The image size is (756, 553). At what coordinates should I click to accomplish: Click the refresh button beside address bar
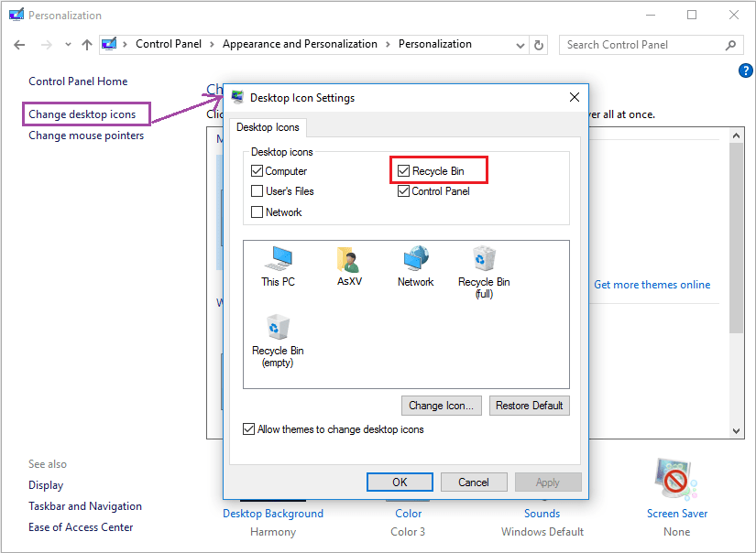click(539, 45)
